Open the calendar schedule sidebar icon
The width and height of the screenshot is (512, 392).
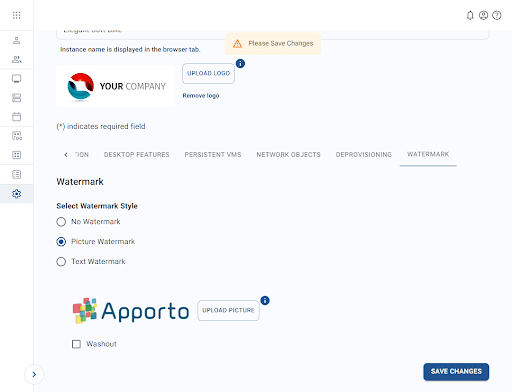[x=16, y=117]
